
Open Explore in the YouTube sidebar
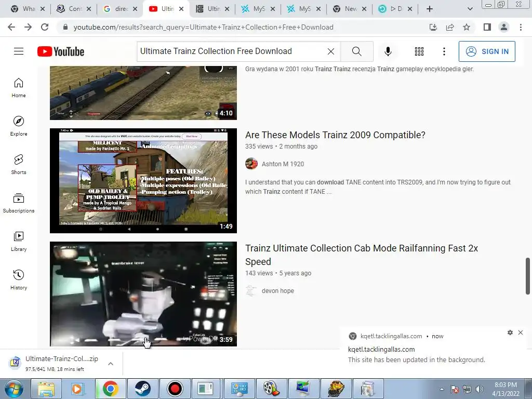19,126
